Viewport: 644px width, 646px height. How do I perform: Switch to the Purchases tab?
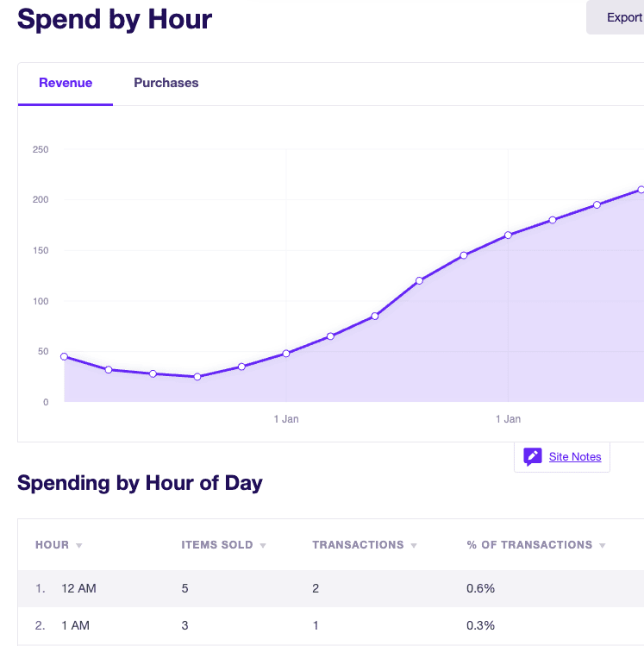point(166,83)
